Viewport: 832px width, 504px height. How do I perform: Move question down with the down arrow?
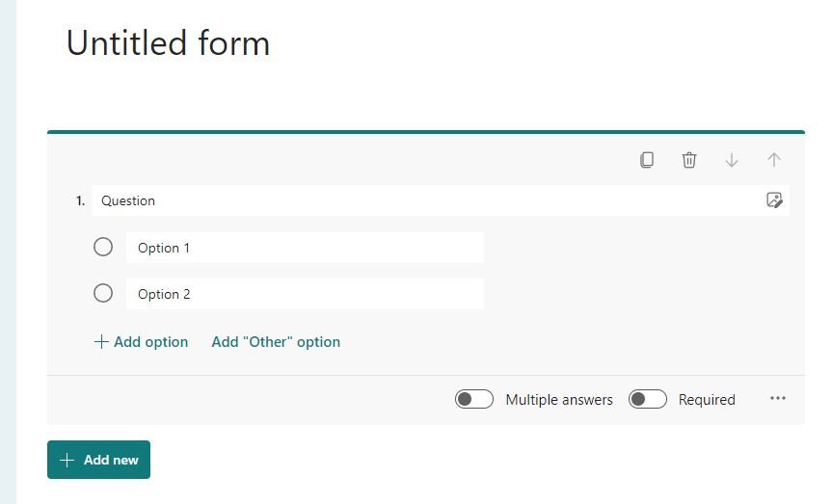click(732, 160)
